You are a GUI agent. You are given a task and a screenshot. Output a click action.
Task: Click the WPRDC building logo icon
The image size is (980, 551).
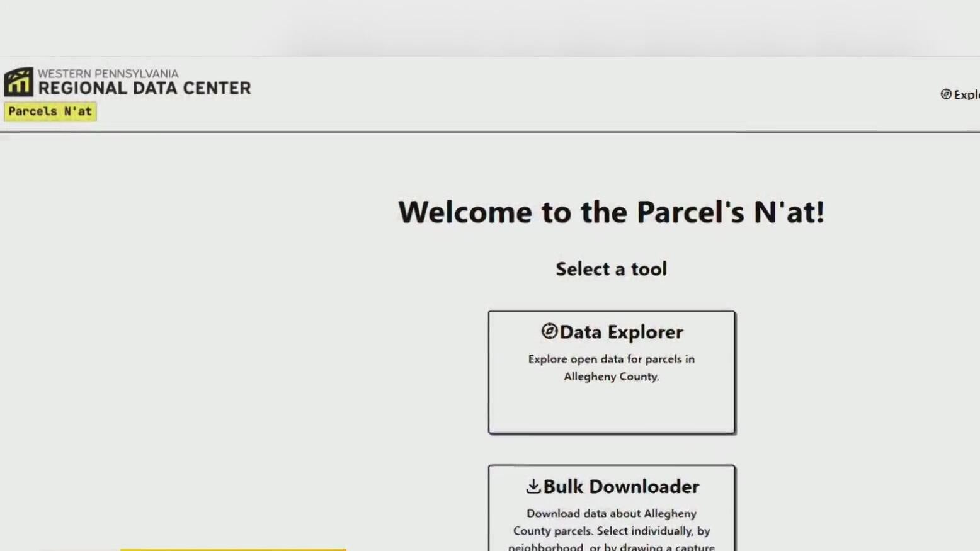(18, 82)
